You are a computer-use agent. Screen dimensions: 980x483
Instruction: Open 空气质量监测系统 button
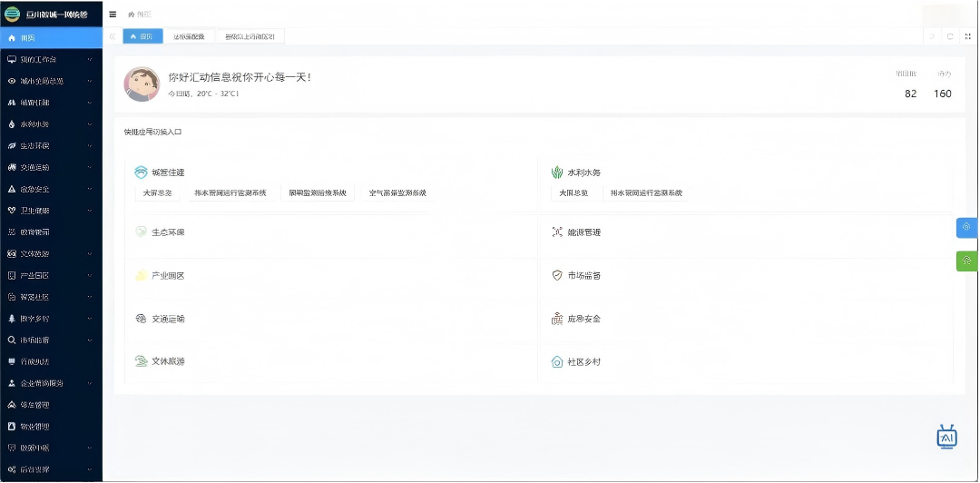(x=397, y=193)
